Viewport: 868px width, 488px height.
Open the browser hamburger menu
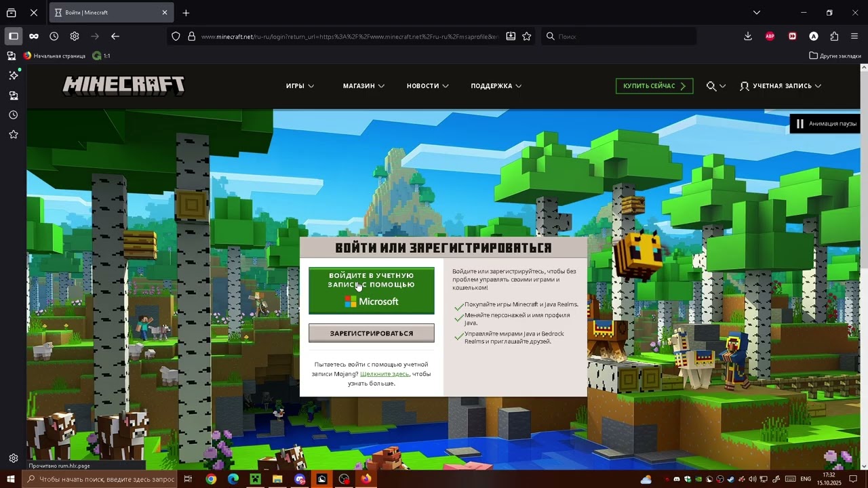[x=854, y=36]
